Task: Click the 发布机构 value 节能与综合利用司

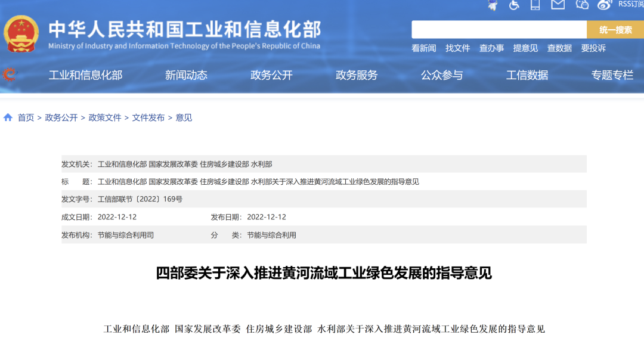Action: click(126, 235)
